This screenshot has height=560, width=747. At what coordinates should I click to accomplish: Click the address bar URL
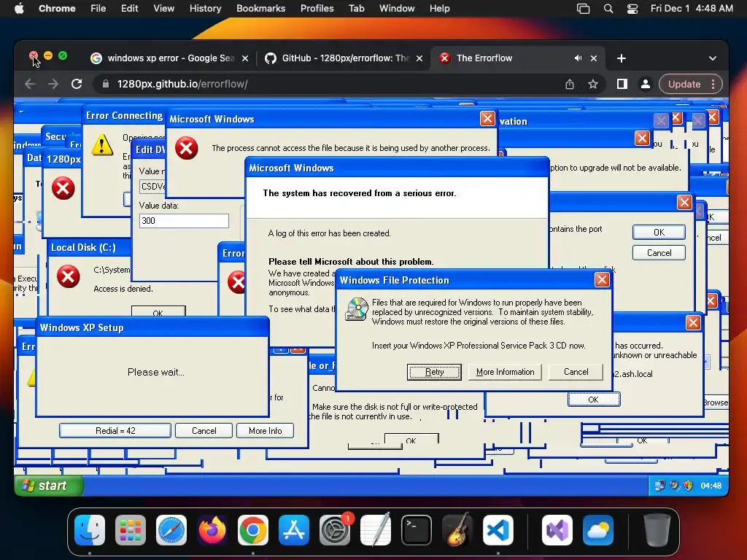pyautogui.click(x=182, y=85)
